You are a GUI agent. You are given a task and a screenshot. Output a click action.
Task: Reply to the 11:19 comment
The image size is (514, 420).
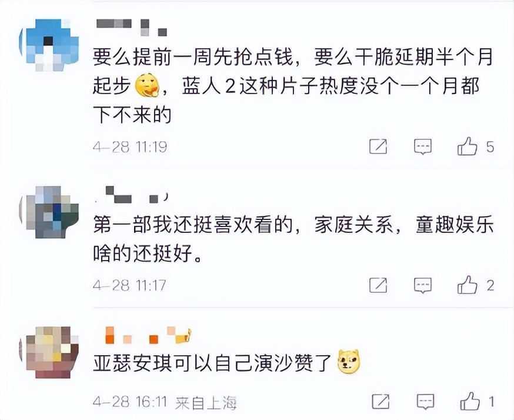point(422,146)
